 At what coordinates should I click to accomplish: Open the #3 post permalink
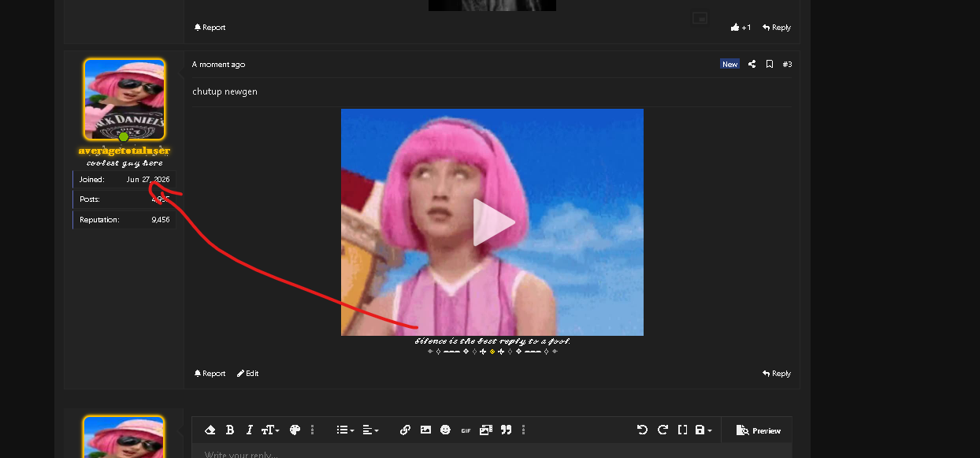click(x=787, y=65)
